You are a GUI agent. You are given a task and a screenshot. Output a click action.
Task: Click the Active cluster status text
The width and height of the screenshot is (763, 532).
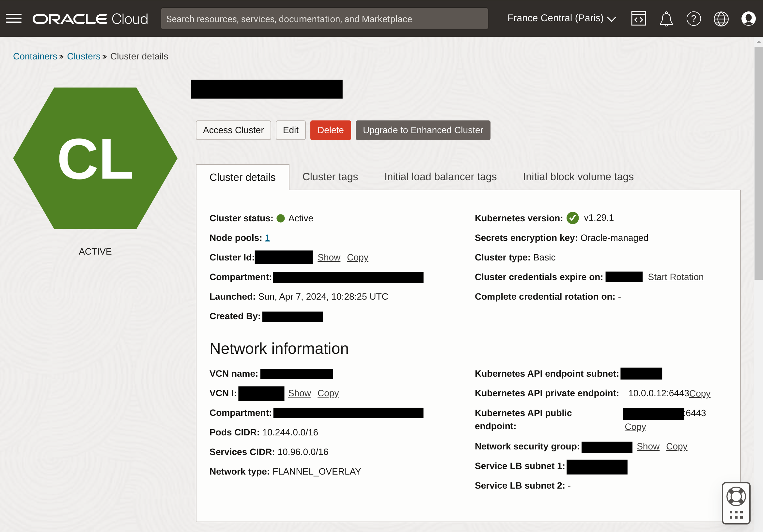301,218
